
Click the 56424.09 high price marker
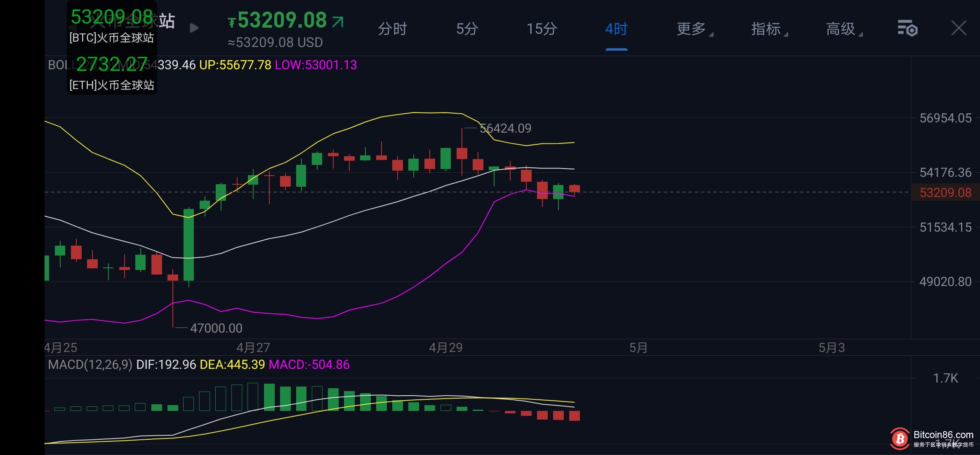coord(505,129)
